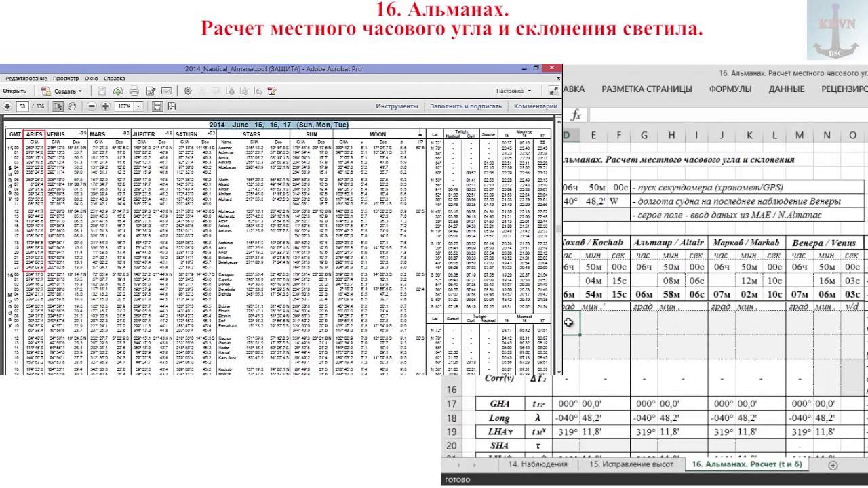Select column G header in Excel

(x=644, y=135)
